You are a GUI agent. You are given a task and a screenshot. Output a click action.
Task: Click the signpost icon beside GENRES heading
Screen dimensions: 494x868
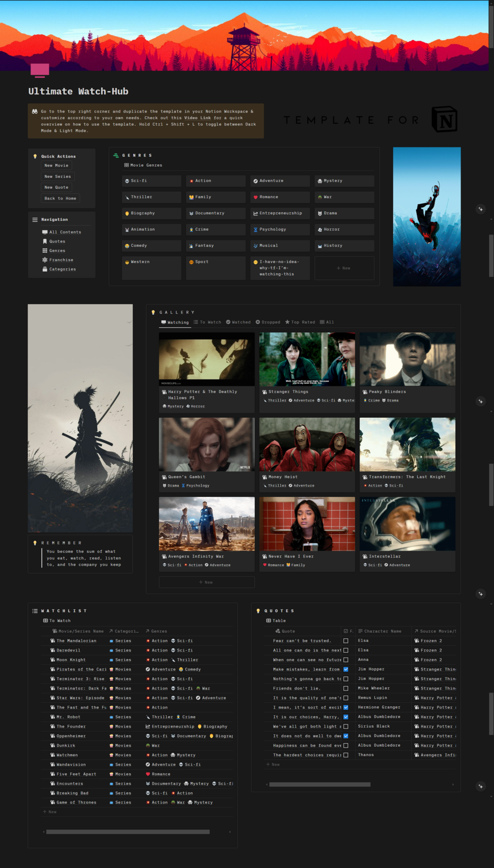(116, 155)
